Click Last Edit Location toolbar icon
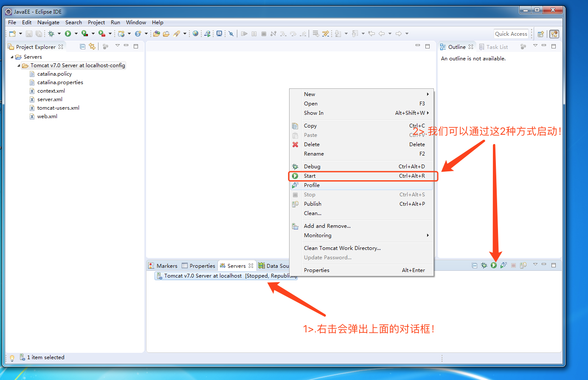 pyautogui.click(x=371, y=34)
